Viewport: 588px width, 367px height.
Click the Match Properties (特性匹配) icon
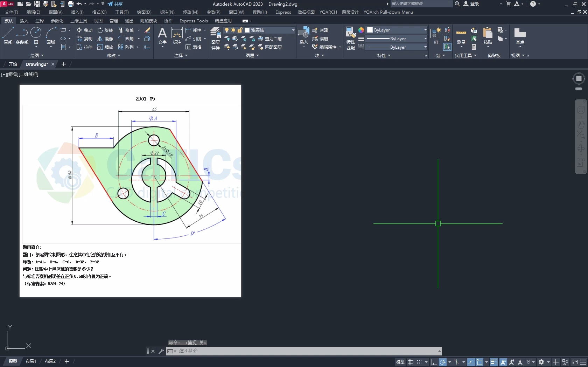tap(351, 39)
